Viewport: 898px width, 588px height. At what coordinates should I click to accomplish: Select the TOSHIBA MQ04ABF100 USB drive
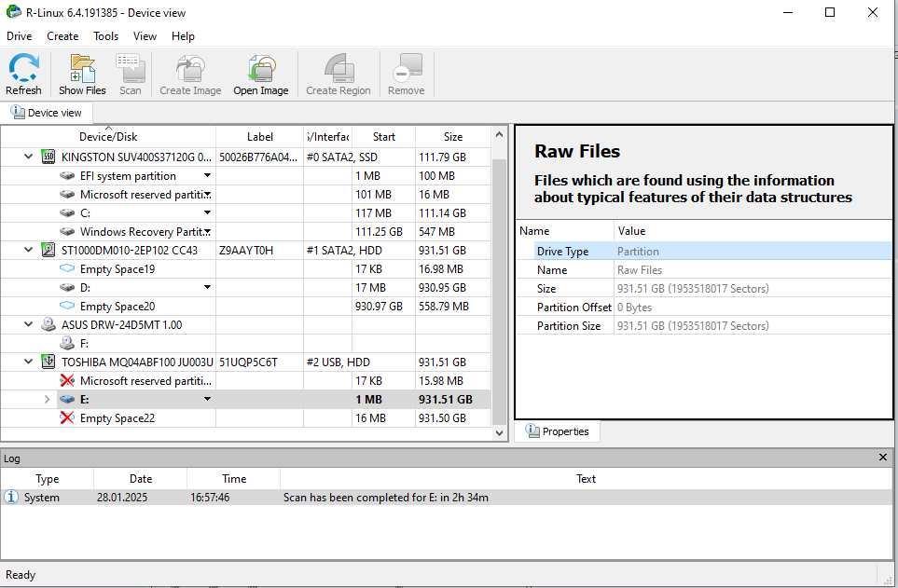[x=137, y=362]
